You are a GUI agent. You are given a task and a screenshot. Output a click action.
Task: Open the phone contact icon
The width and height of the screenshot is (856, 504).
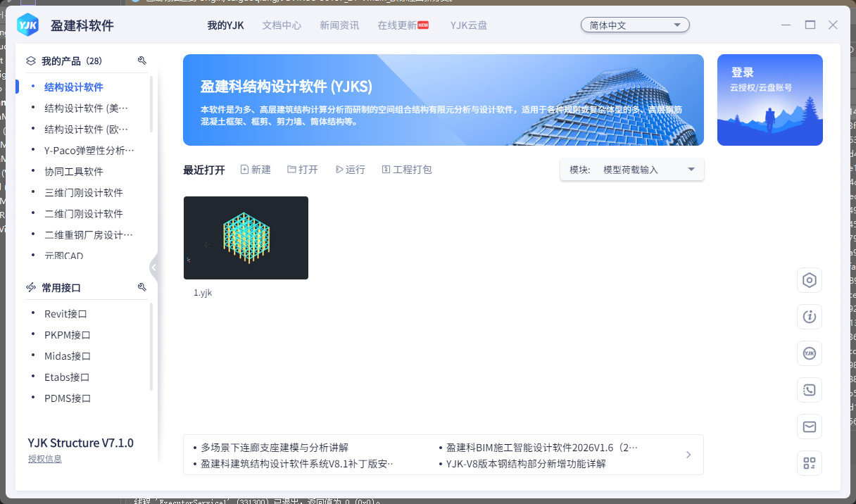point(810,390)
